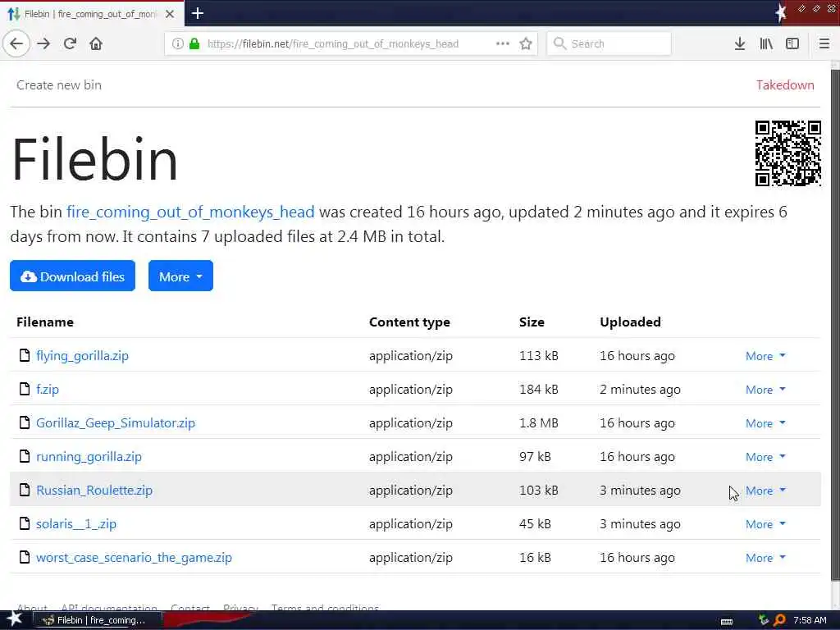
Task: Expand More menu for solaris__1_.zip
Action: [x=765, y=524]
